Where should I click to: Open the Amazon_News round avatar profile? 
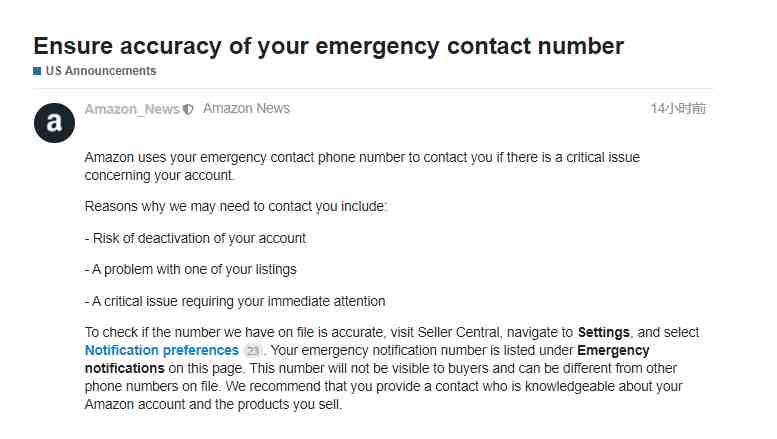pyautogui.click(x=55, y=123)
